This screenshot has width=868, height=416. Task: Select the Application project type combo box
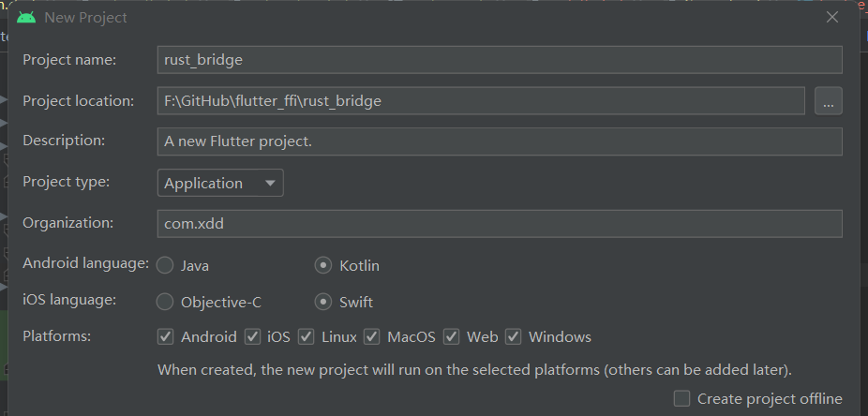(x=220, y=183)
